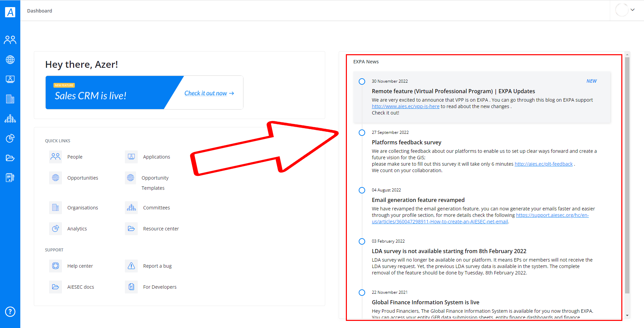This screenshot has height=328, width=644.
Task: Open the Sales CRM icon in the sidebar
Action: pyautogui.click(x=10, y=178)
